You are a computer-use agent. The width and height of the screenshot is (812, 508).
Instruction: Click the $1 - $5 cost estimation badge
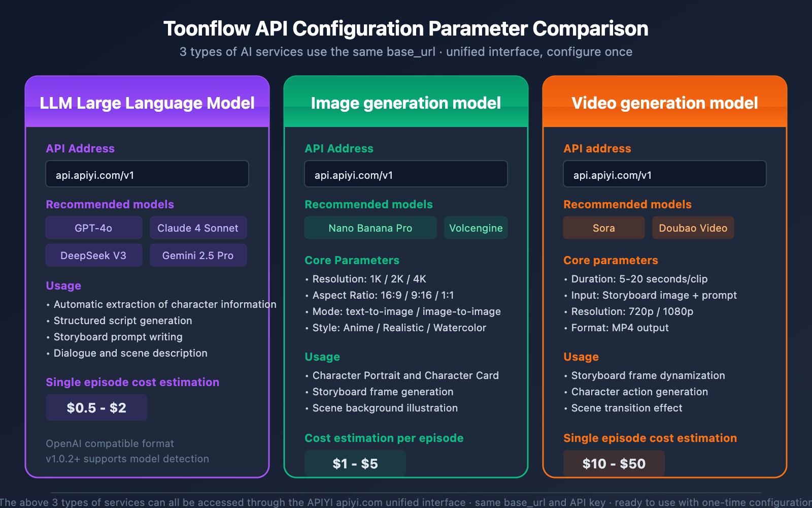(x=354, y=463)
